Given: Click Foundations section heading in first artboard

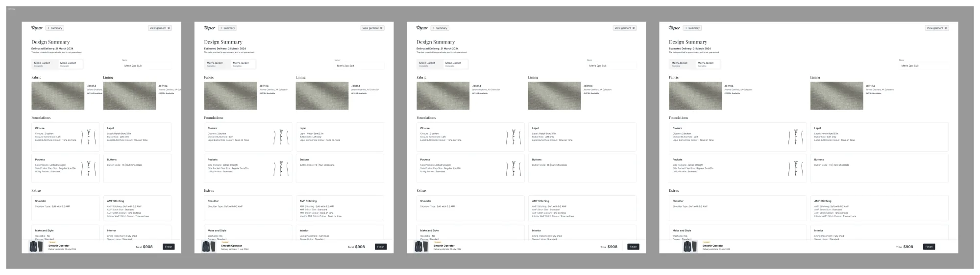Looking at the screenshot, I should [41, 117].
